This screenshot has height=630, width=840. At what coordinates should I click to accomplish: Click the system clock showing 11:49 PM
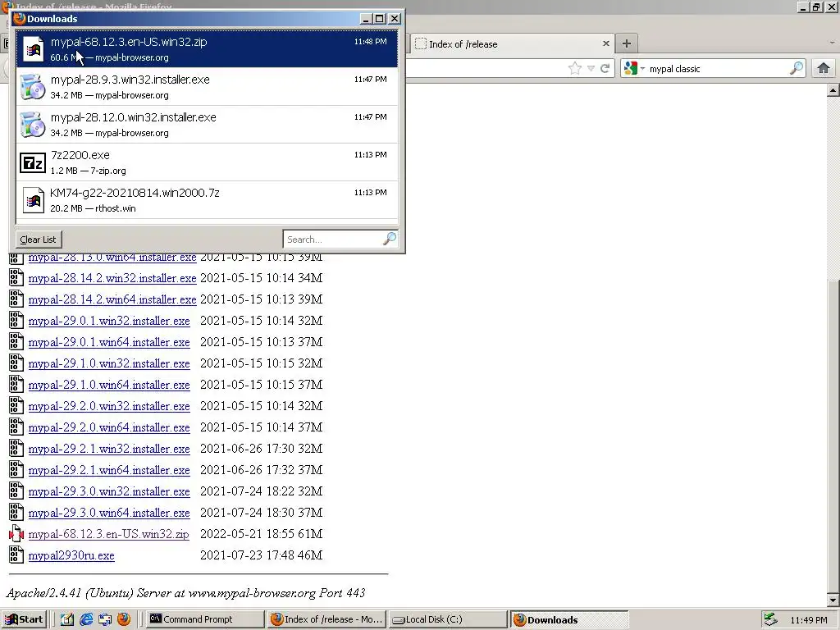tap(808, 620)
